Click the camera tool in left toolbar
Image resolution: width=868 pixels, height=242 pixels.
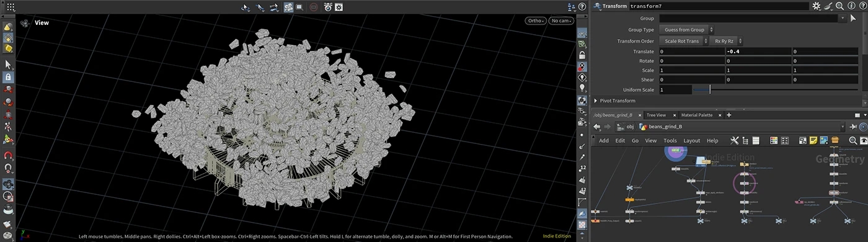pyautogui.click(x=8, y=185)
